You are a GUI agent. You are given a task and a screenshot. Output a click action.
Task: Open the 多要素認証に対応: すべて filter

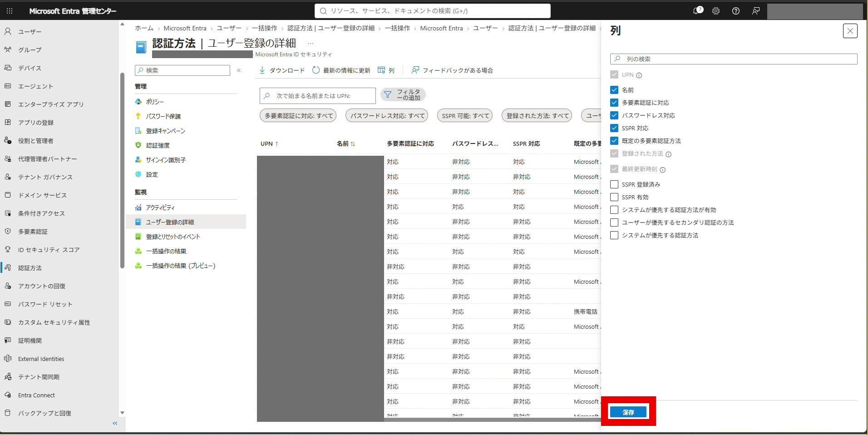tap(298, 116)
